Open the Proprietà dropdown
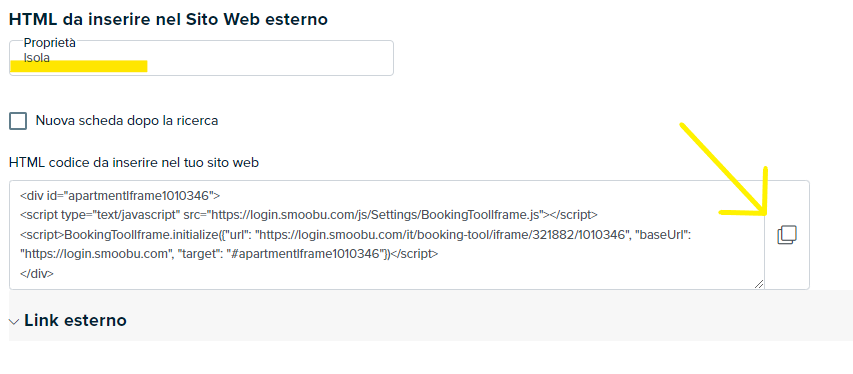Screen dimensions: 853x374 (x=201, y=58)
